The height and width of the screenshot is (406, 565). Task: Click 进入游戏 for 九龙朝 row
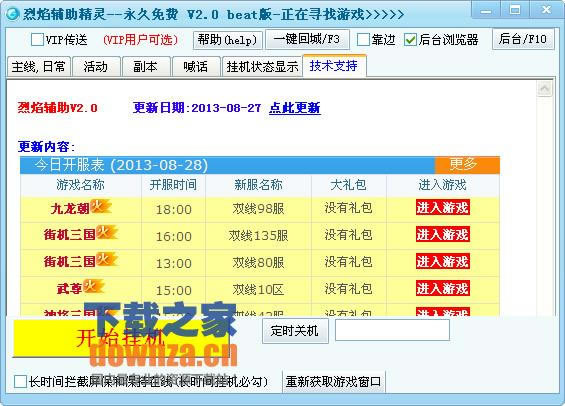(x=443, y=208)
